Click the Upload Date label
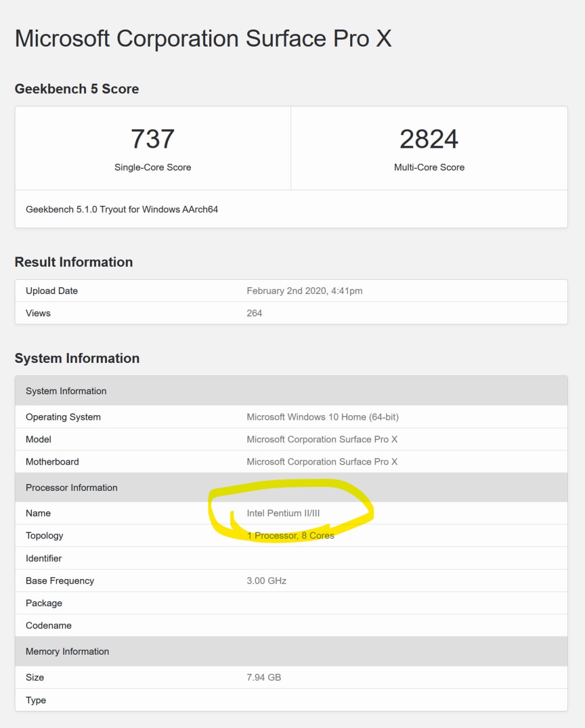The height and width of the screenshot is (728, 585). [x=52, y=291]
